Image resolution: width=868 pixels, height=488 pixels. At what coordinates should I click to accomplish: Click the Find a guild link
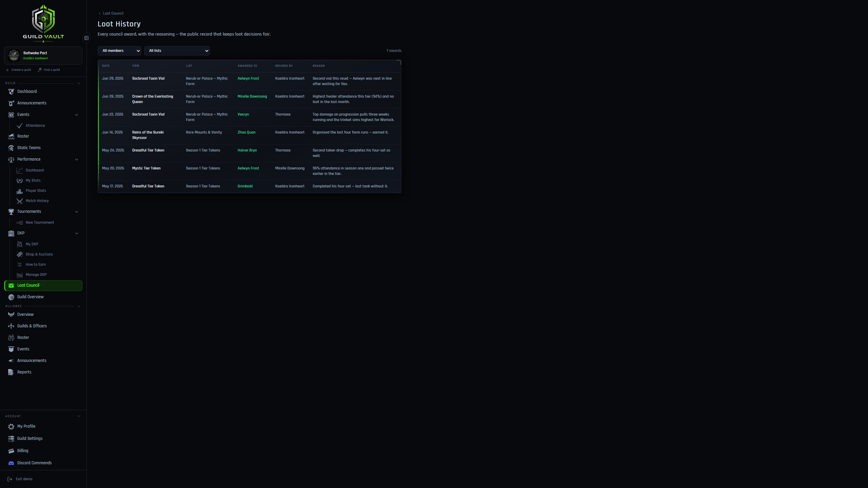[49, 70]
